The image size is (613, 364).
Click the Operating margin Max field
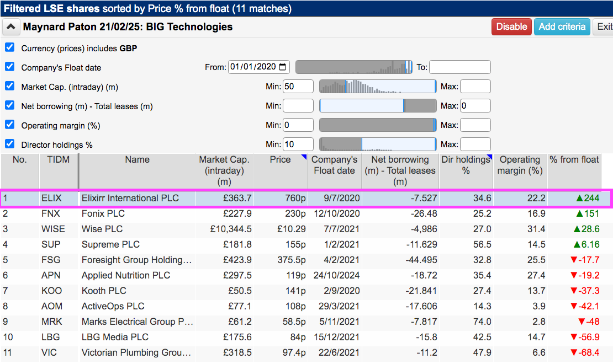tap(475, 125)
